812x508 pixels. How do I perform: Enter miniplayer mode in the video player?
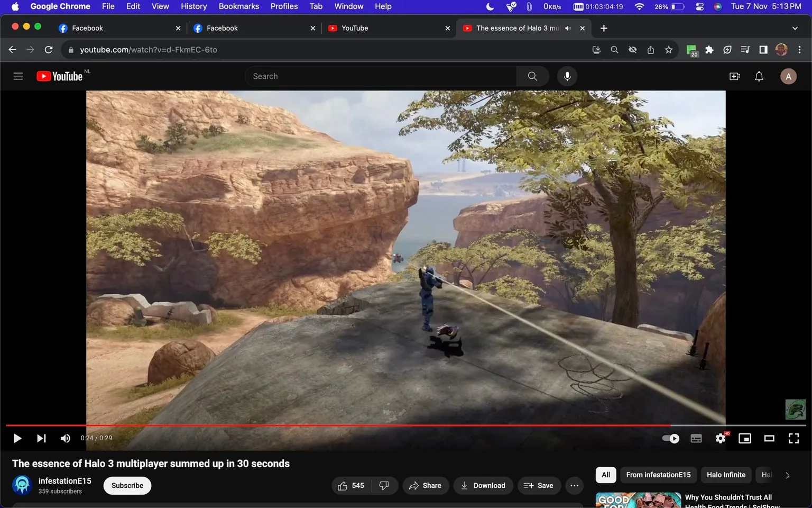pyautogui.click(x=745, y=438)
